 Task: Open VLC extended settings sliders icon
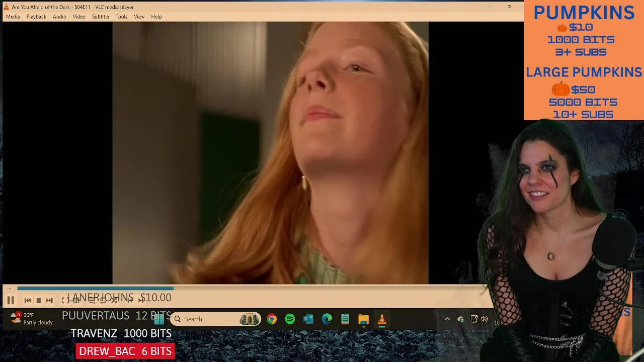[76, 300]
